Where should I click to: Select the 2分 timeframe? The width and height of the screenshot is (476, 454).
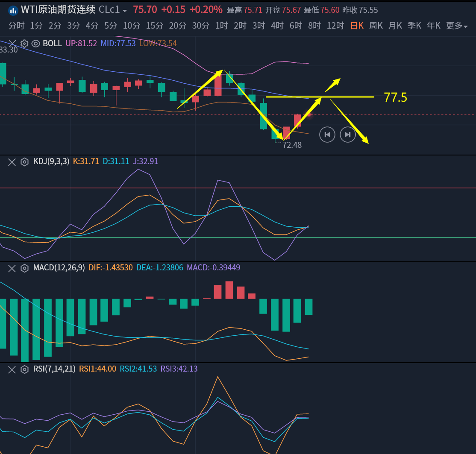[x=55, y=26]
